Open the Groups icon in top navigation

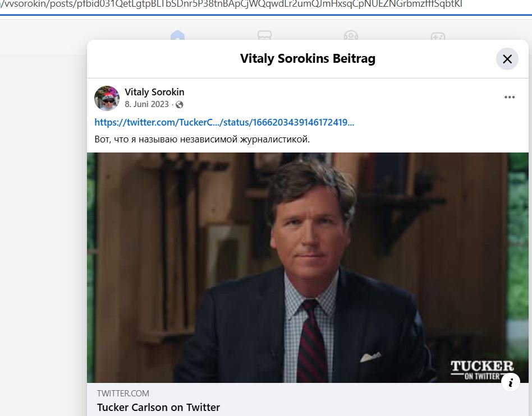(x=351, y=36)
